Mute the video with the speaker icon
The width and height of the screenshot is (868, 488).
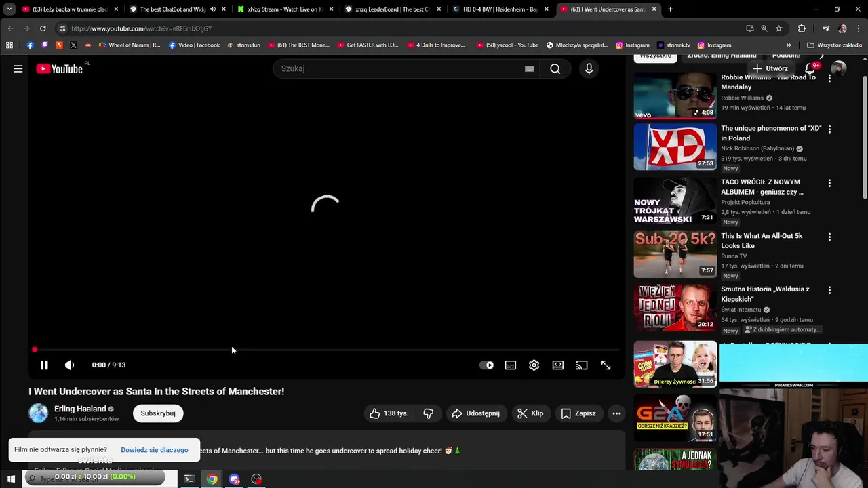click(x=69, y=365)
